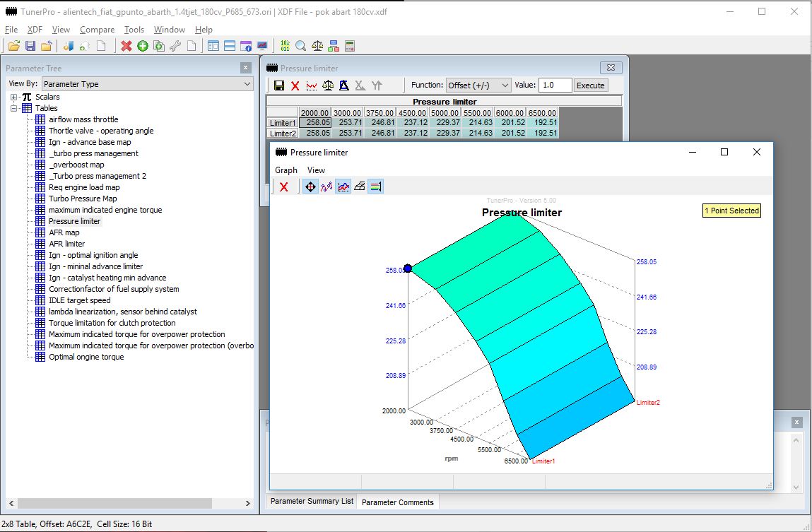Select the Turbo Pressure Map table
Screen dimensions: 812x532
pyautogui.click(x=83, y=199)
